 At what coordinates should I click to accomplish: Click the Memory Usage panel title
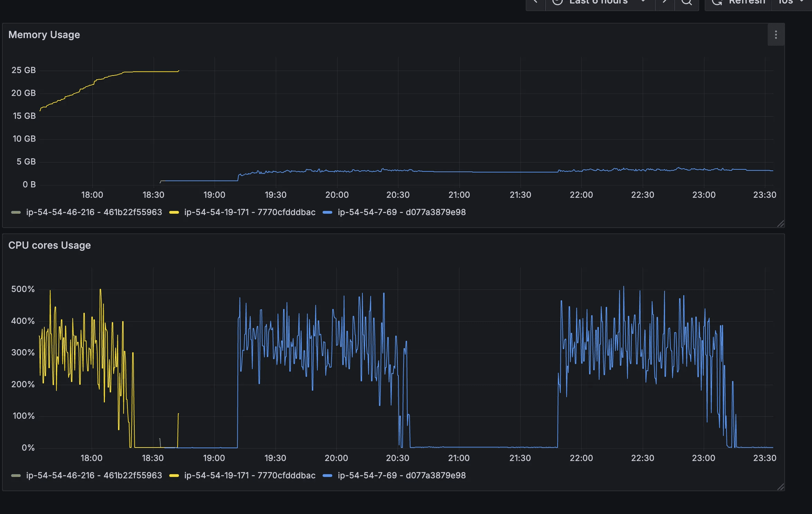pos(44,35)
